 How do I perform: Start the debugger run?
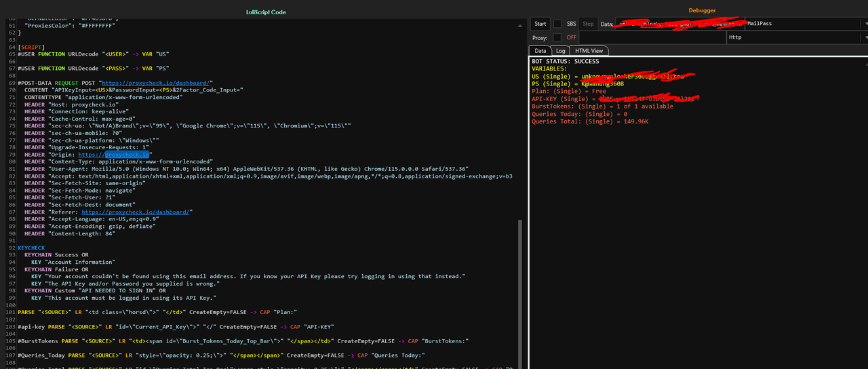[x=540, y=24]
